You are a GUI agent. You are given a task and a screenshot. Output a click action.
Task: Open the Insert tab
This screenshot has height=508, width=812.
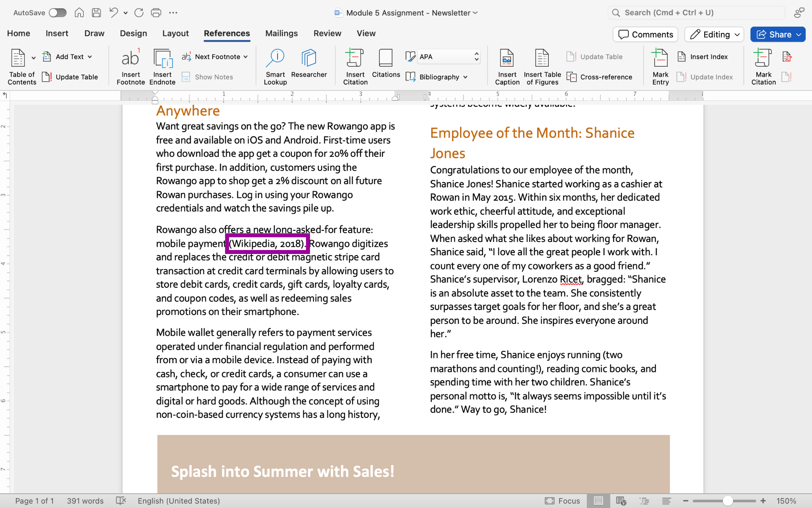tap(57, 34)
